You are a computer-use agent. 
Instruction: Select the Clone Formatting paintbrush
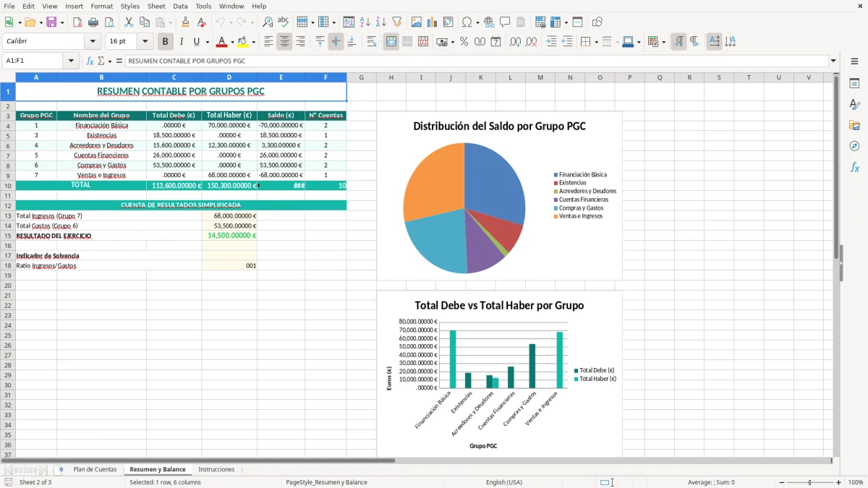click(185, 22)
